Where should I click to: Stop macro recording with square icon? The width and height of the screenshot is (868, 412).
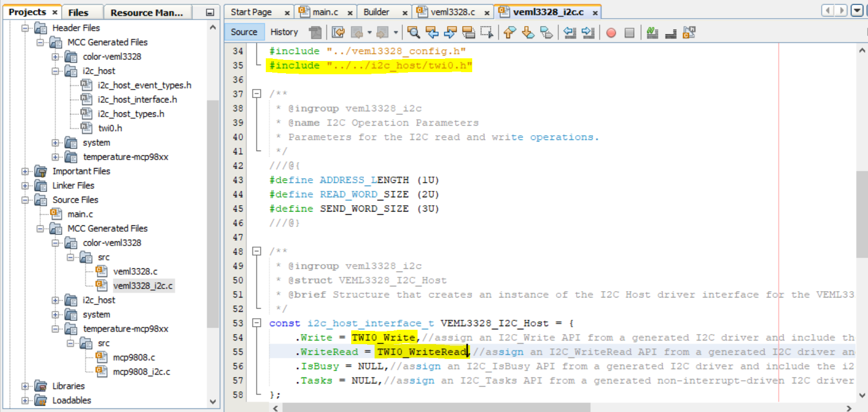629,33
